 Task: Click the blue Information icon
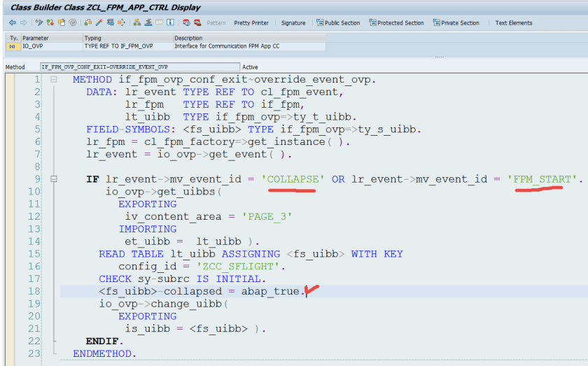[170, 23]
